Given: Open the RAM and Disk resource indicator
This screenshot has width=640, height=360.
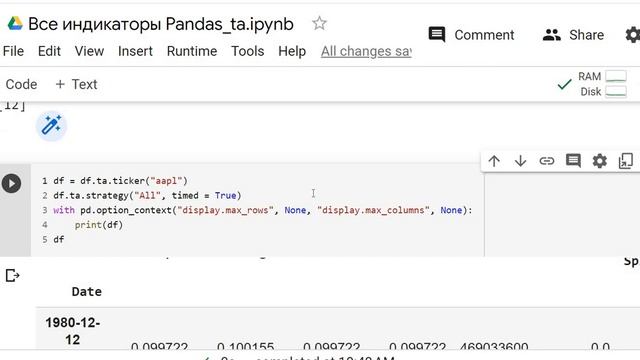Looking at the screenshot, I should pos(602,84).
